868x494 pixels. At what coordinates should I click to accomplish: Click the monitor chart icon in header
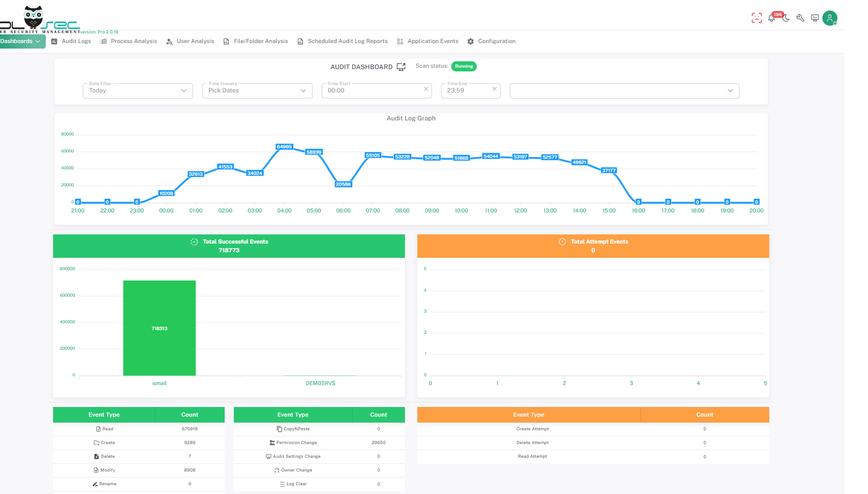(x=815, y=18)
